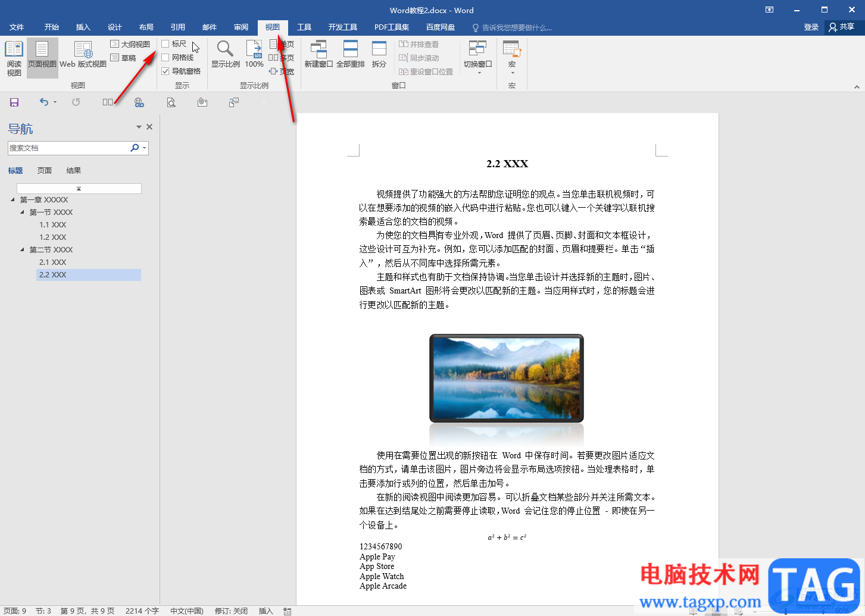Collapse 第一章 XXXXX heading
Viewport: 865px width, 616px height.
click(x=13, y=200)
